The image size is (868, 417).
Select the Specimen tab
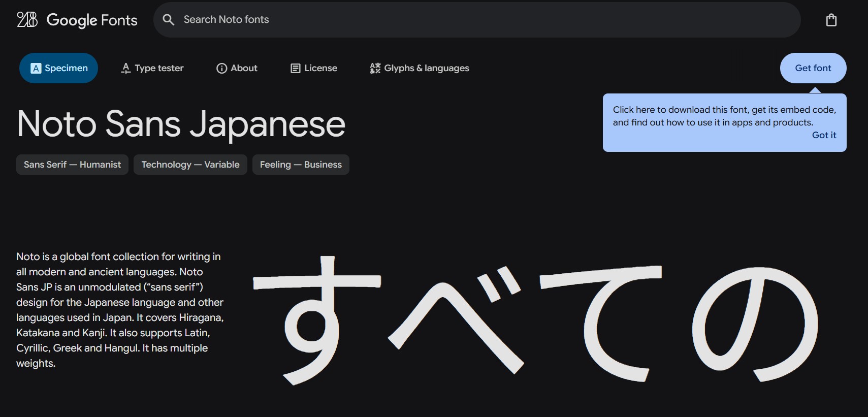58,68
